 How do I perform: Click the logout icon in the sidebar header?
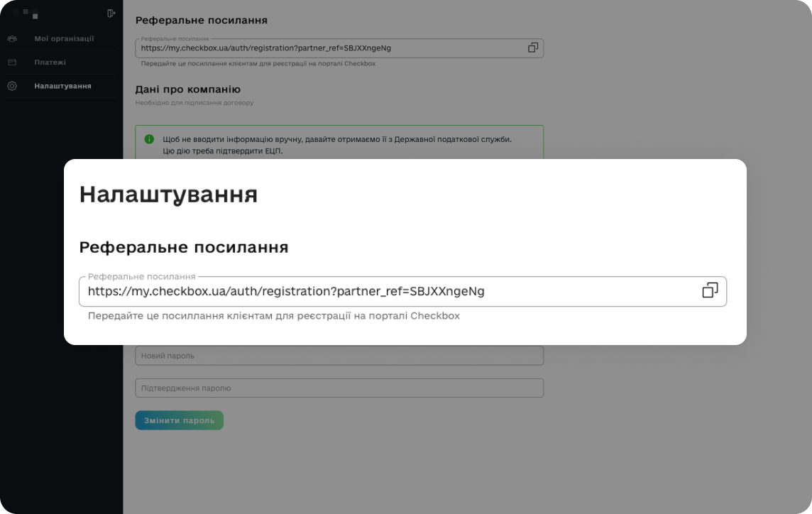point(111,13)
